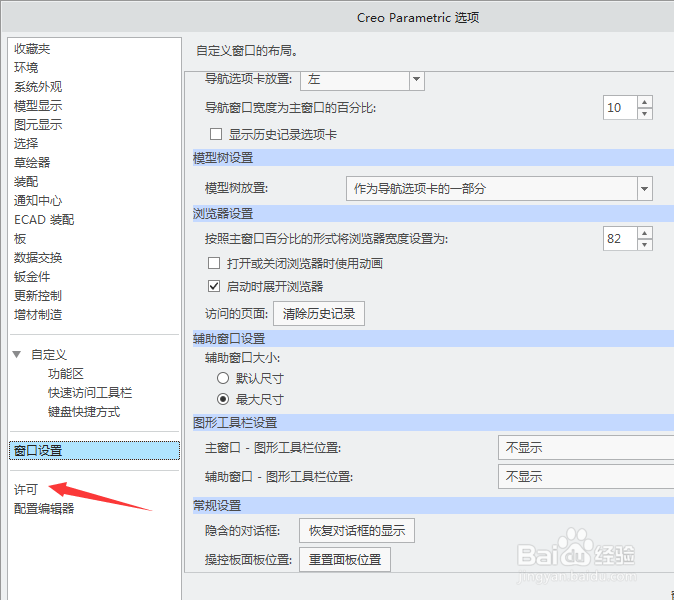Screen dimensions: 674x600
Task: Collapse the 自定义 tree triangle
Action: (17, 355)
